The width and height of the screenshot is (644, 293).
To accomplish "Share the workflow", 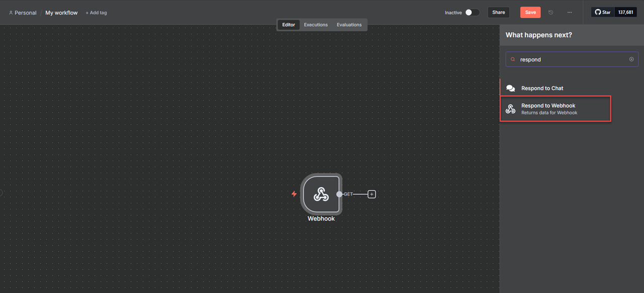I will pyautogui.click(x=498, y=12).
